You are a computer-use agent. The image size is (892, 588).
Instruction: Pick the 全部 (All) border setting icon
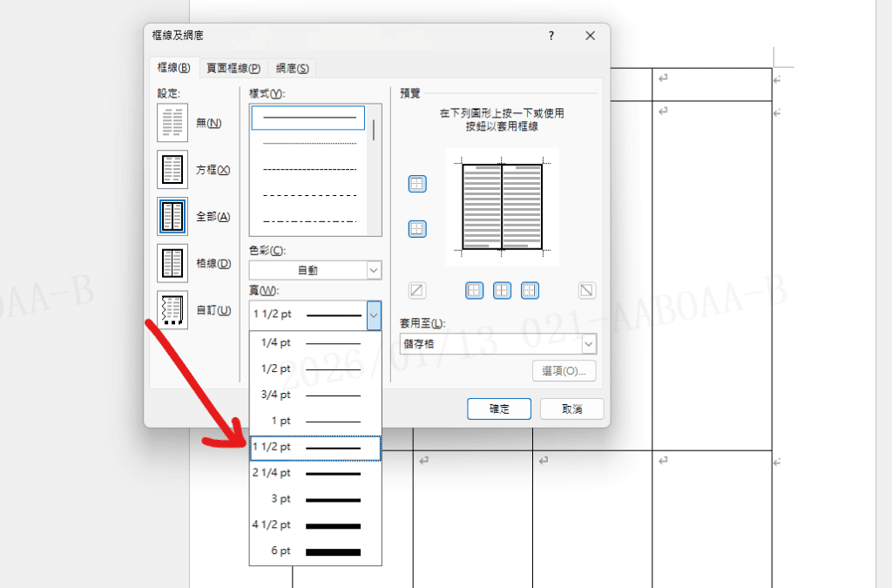(x=172, y=216)
